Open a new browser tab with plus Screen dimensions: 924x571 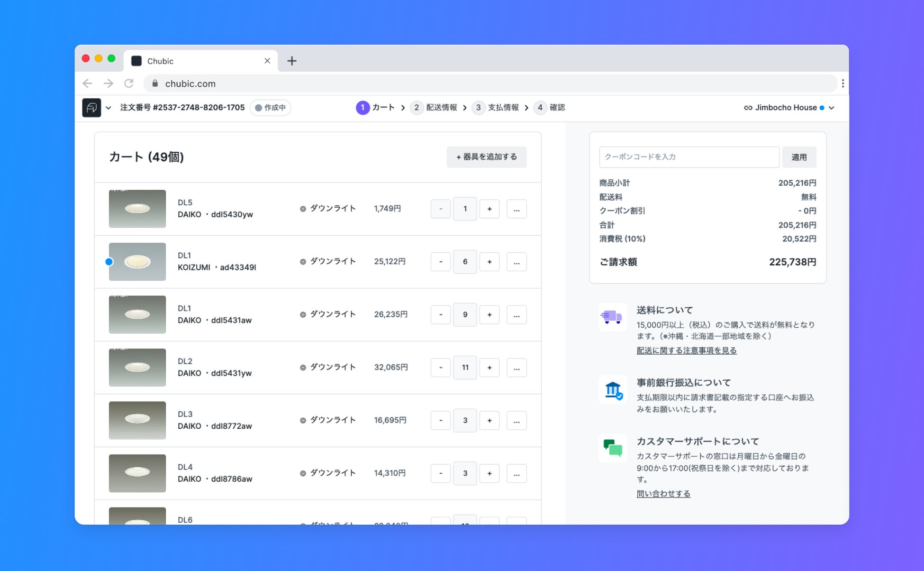[x=292, y=61]
